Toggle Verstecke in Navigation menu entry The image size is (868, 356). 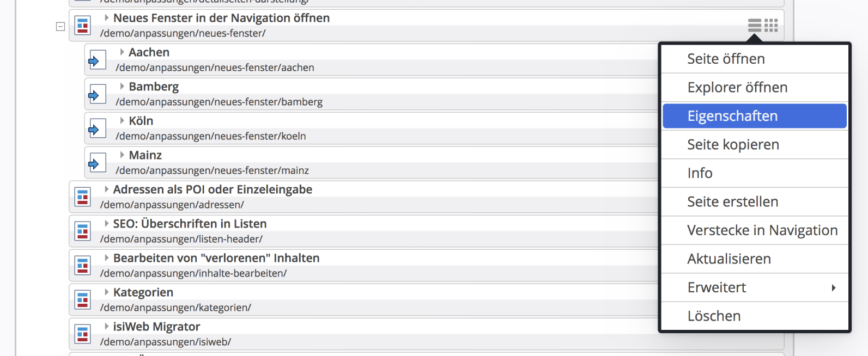pyautogui.click(x=762, y=230)
